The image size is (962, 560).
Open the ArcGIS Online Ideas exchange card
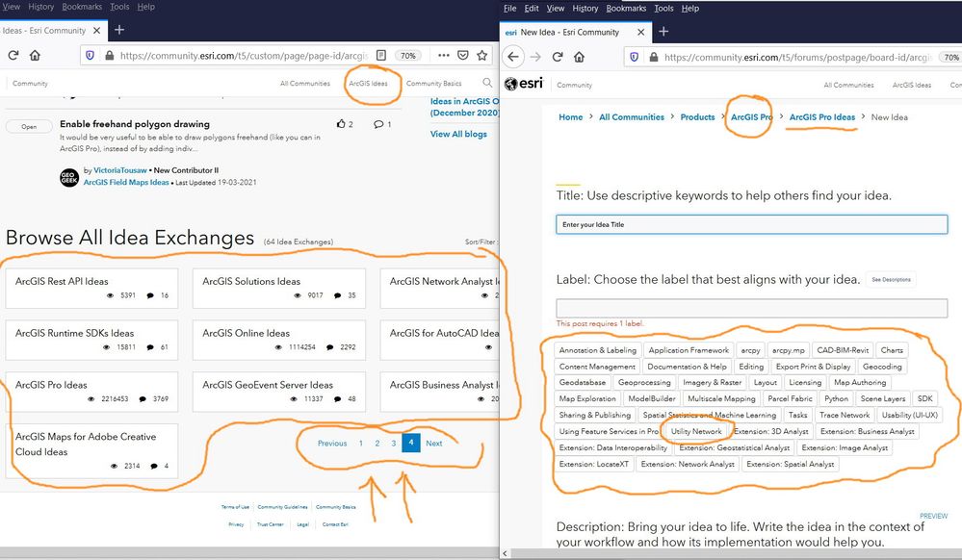(x=279, y=340)
